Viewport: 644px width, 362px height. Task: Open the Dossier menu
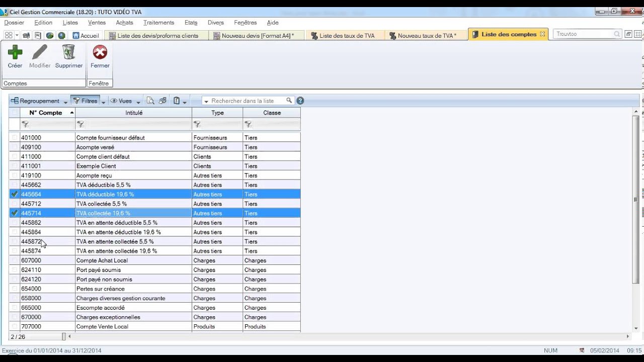[14, 23]
